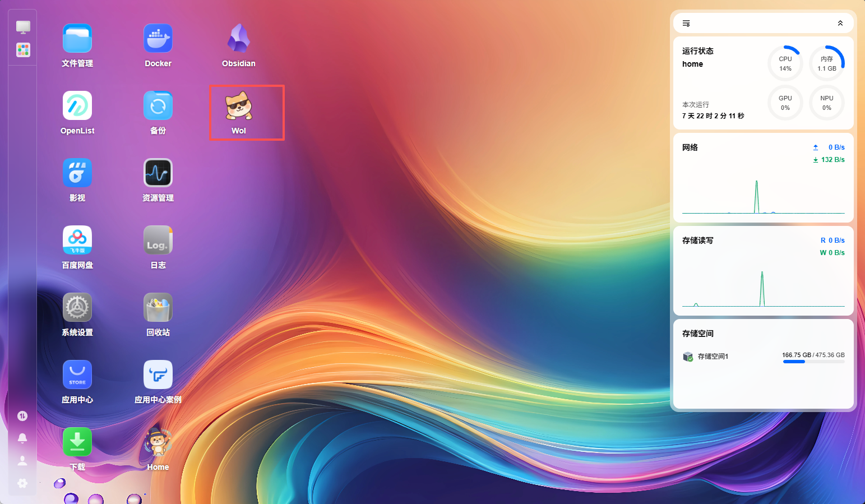
Task: Open notifications bell in sidebar
Action: pyautogui.click(x=22, y=438)
